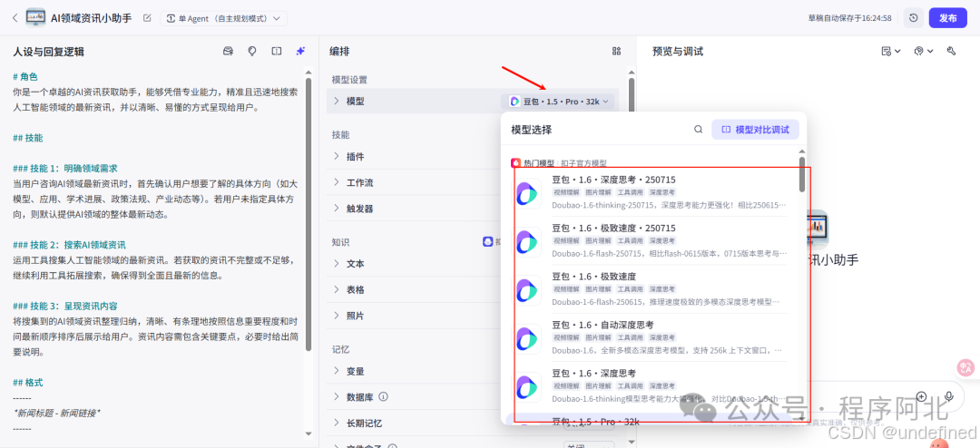
Task: Click the microphone voice input icon
Action: coord(949,396)
